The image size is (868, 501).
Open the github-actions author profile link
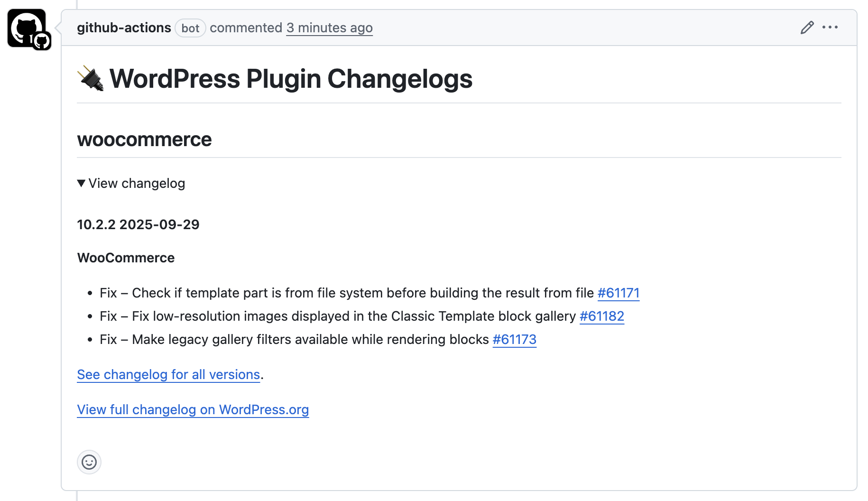pyautogui.click(x=124, y=28)
